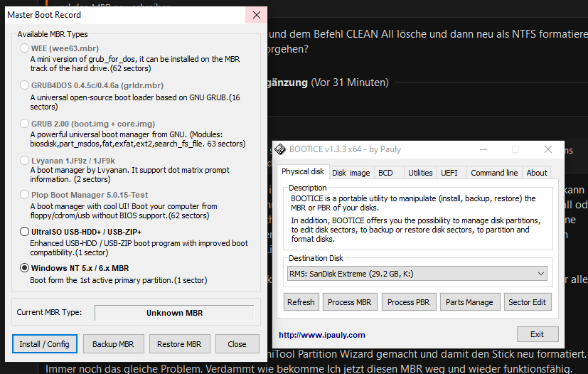Close the BOOTICE window via X

548,150
